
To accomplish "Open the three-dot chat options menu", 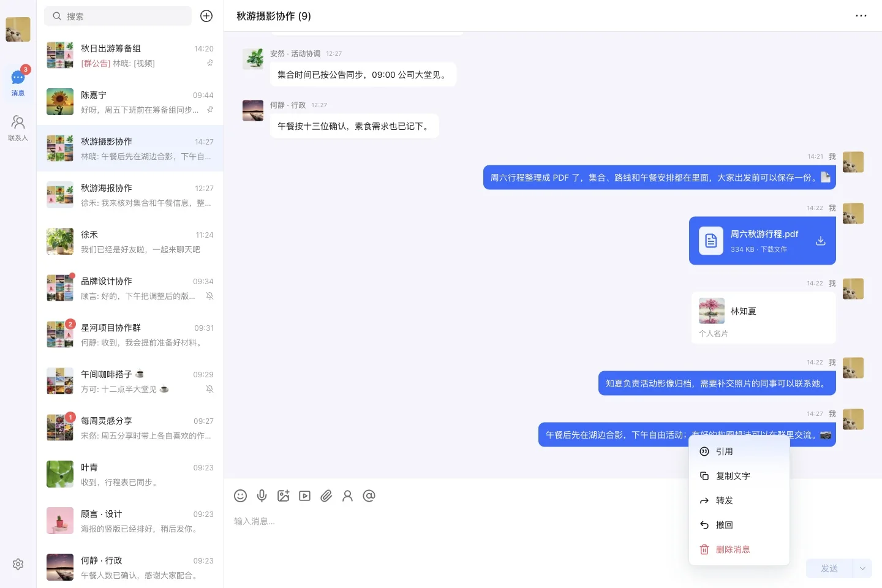I will click(x=861, y=16).
